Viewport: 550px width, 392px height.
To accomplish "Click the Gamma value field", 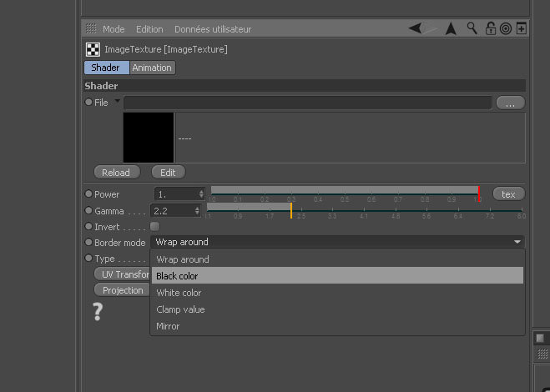I will tap(173, 211).
